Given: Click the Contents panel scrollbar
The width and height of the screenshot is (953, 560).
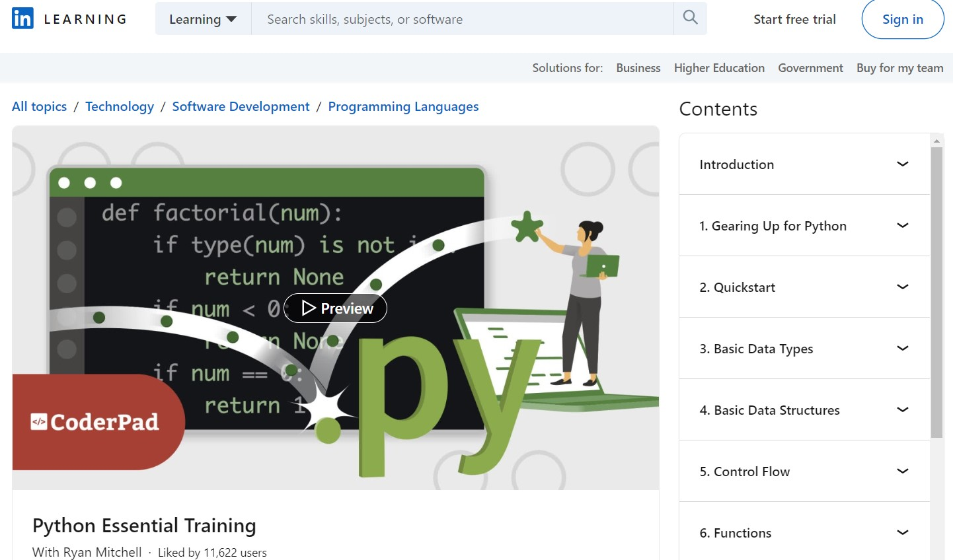Looking at the screenshot, I should [x=936, y=292].
